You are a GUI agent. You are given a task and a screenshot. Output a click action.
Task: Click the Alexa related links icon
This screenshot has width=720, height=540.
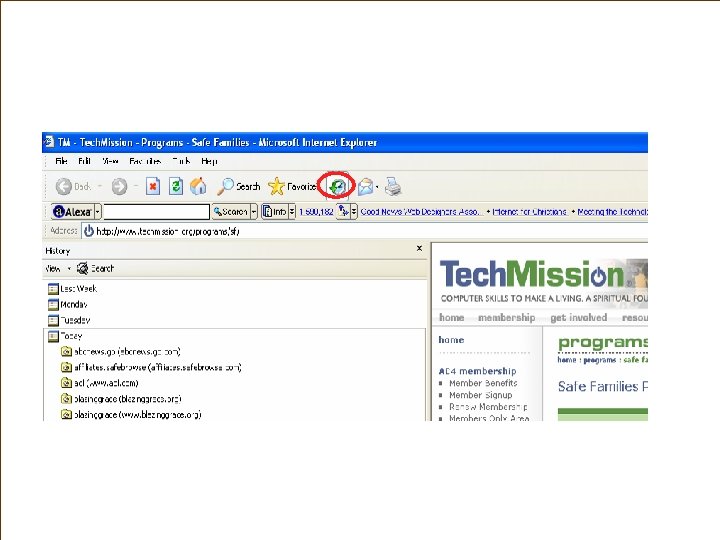(343, 212)
